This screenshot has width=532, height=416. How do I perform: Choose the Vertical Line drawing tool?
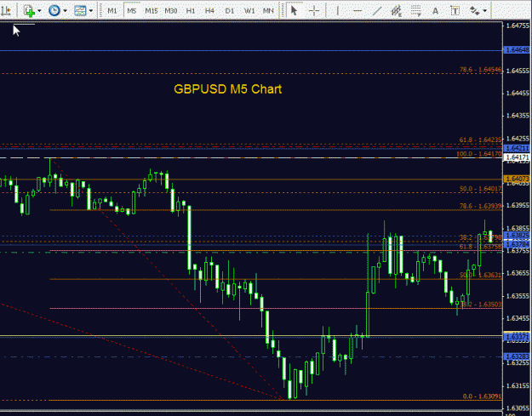point(338,11)
